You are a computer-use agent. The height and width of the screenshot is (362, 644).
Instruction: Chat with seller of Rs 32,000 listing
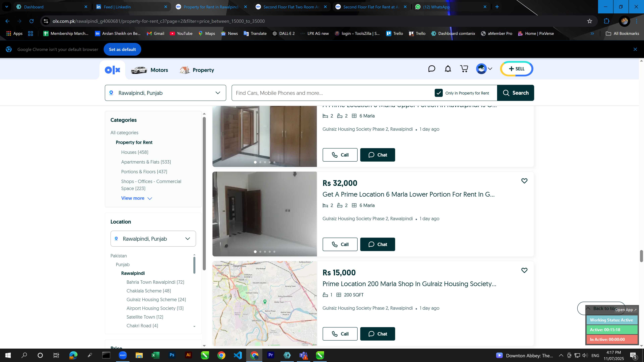(378, 244)
